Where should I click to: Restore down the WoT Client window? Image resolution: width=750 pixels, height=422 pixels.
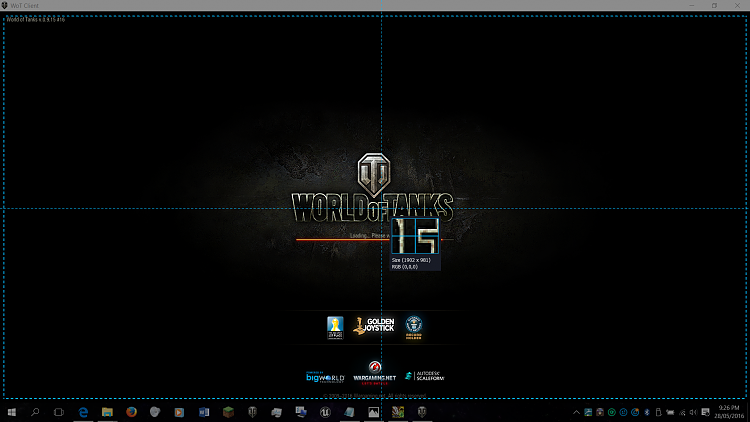(714, 5)
